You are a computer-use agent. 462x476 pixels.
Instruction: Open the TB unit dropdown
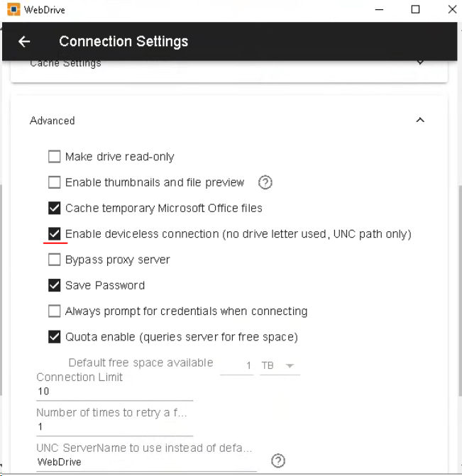click(279, 366)
